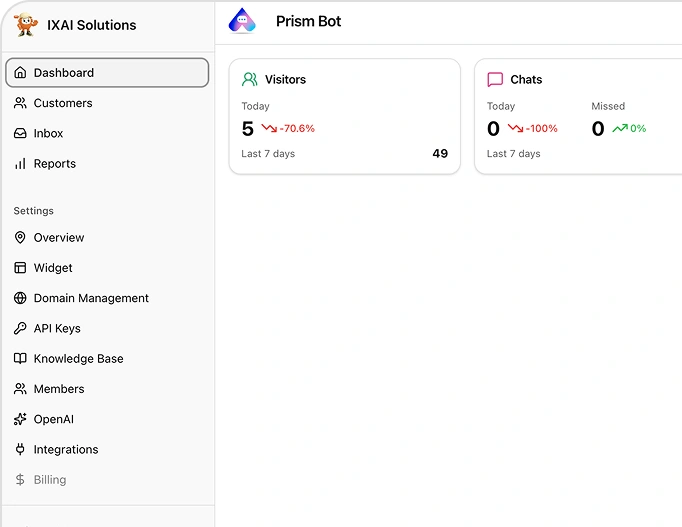682x527 pixels.
Task: Click the Chats card heading
Action: point(526,79)
